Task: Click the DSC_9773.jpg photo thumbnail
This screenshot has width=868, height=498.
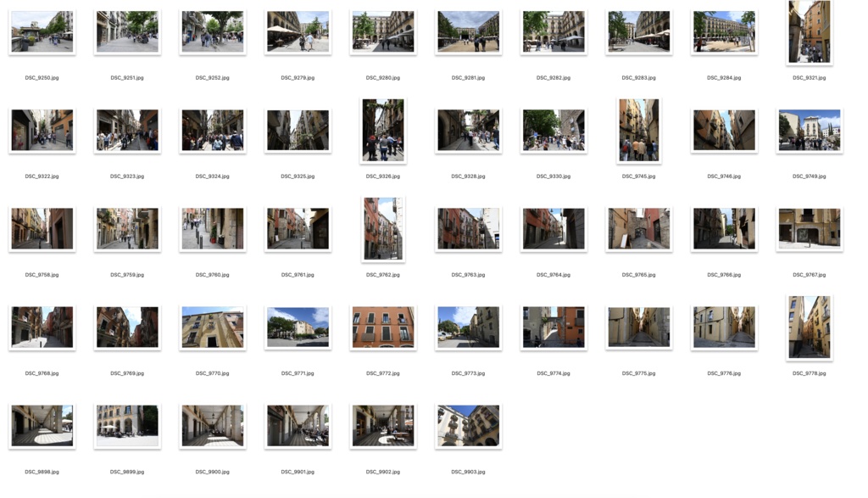Action: (x=468, y=328)
